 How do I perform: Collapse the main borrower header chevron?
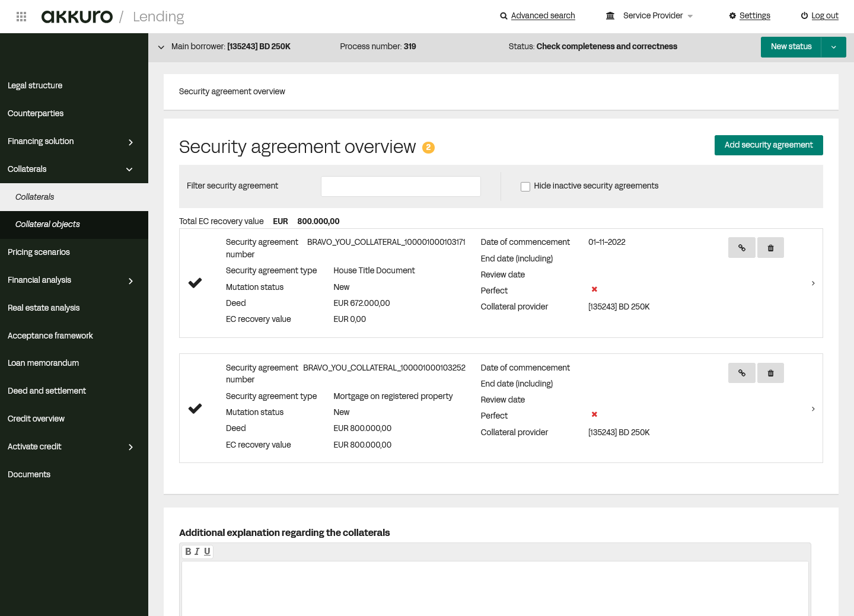coord(161,47)
